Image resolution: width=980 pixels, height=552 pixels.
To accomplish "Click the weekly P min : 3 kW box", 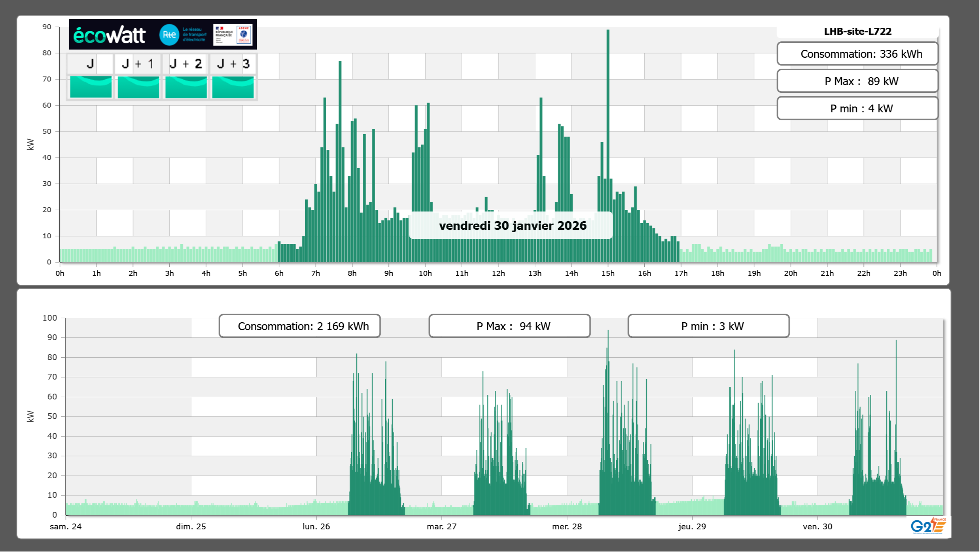I will click(x=708, y=326).
